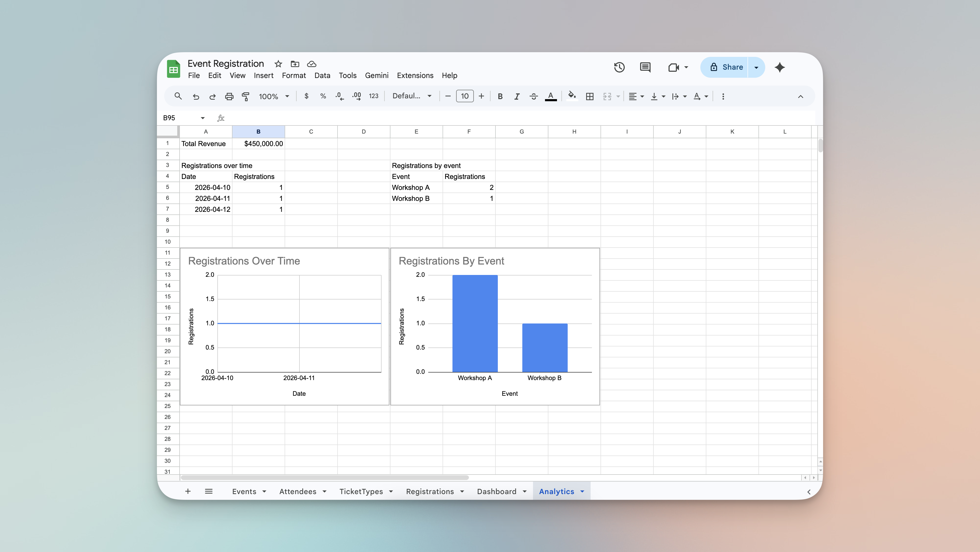Increase decimal places
The width and height of the screenshot is (980, 552).
coord(357,96)
